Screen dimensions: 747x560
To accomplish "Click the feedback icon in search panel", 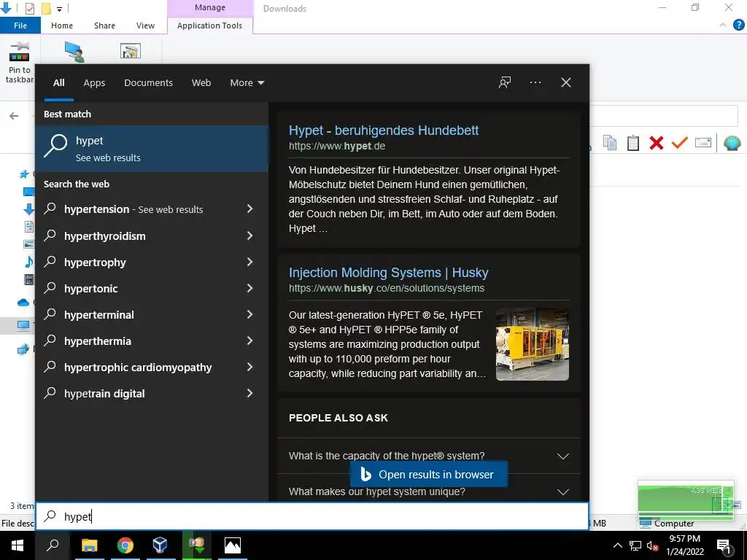I will [x=505, y=82].
